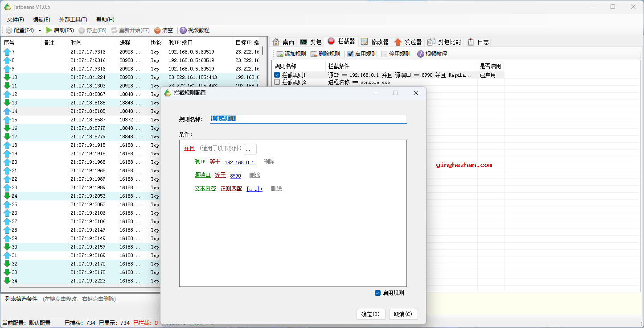Click the green Start (启动) play icon

point(49,30)
